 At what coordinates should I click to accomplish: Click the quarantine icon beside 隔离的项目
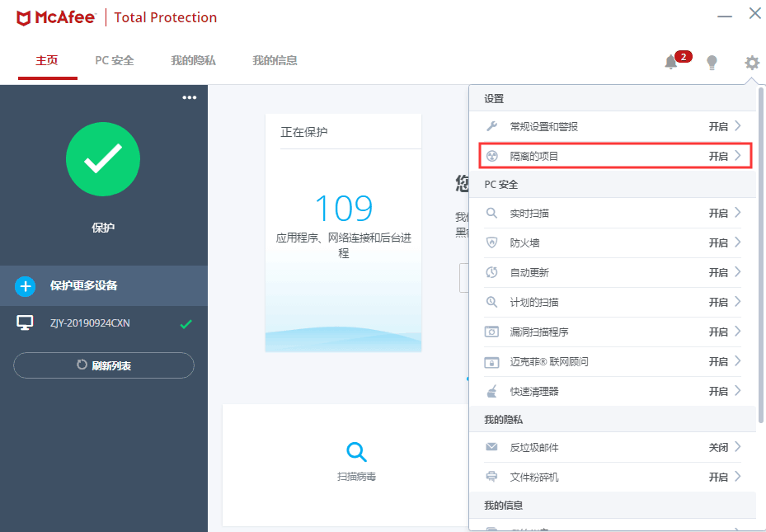pos(492,157)
